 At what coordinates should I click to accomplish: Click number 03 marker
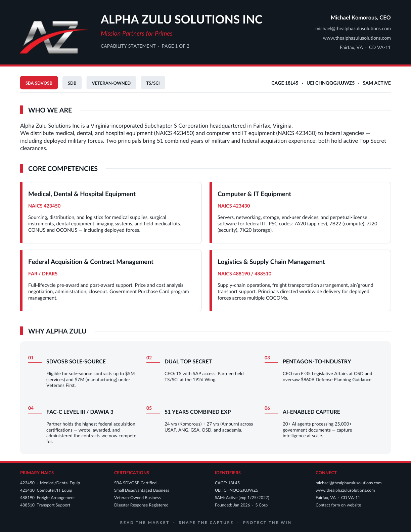pos(267,358)
